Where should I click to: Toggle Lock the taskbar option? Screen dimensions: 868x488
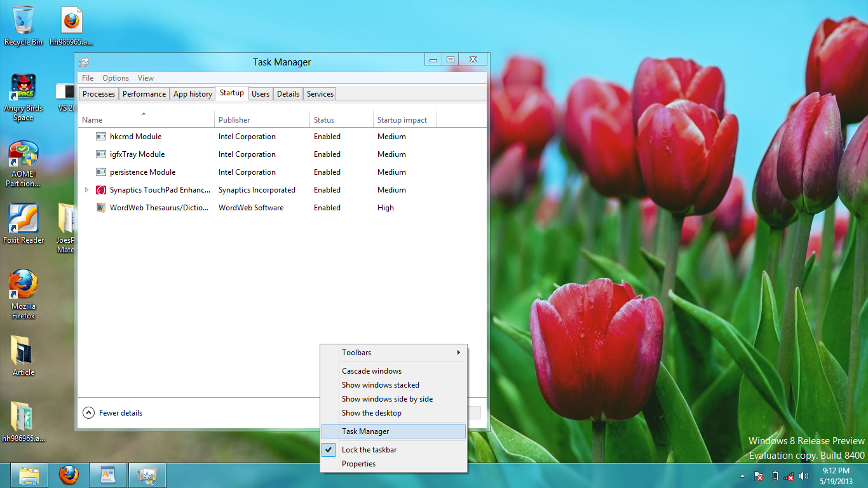point(393,450)
